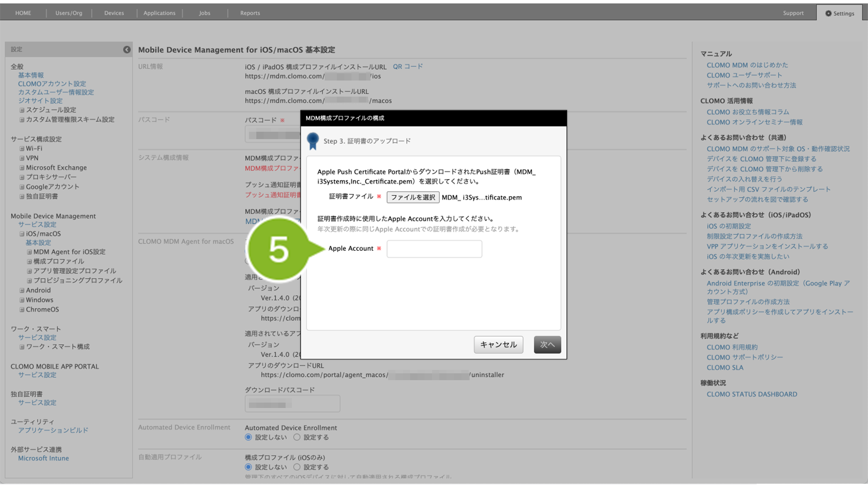Image resolution: width=868 pixels, height=488 pixels.
Task: Open サービス設定 under 独自証明書 section
Action: point(37,403)
